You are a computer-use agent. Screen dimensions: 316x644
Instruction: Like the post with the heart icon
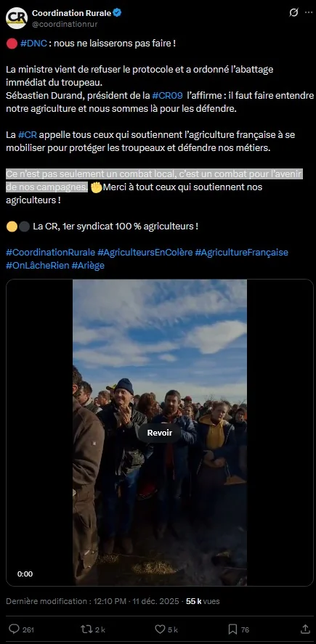161,629
